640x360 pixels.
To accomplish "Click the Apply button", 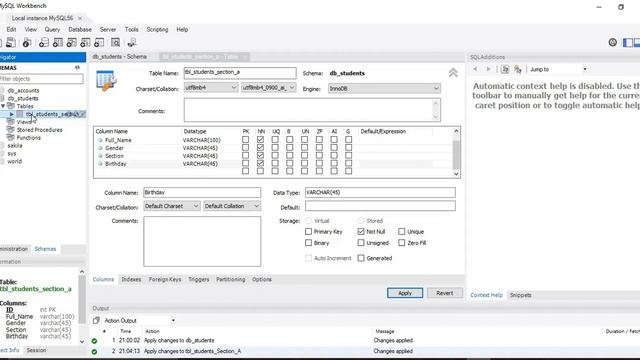I will pos(405,293).
